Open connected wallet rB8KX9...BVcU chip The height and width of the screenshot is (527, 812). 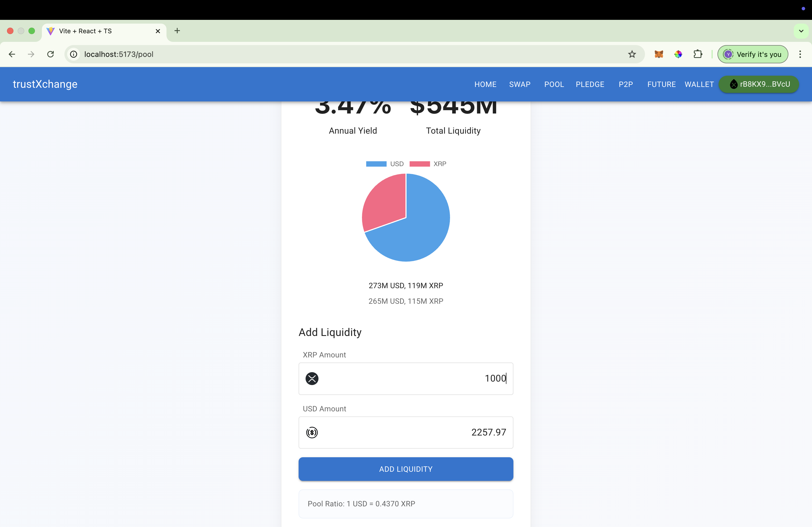click(x=759, y=84)
